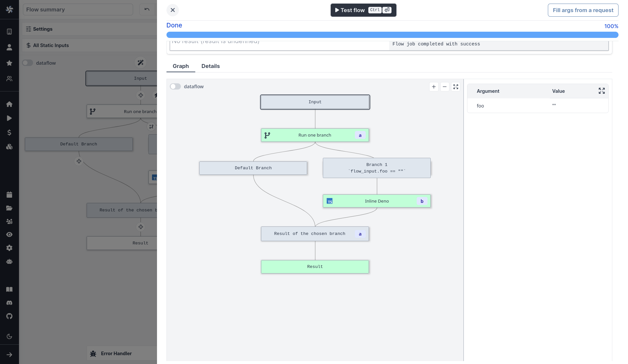This screenshot has height=364, width=628.
Task: Collapse the sidebar with the bottom arrow
Action: pyautogui.click(x=9, y=355)
